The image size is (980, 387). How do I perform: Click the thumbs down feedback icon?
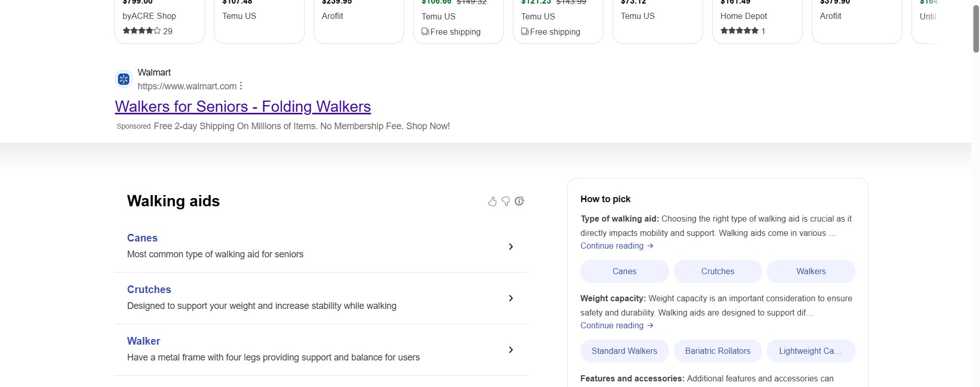(506, 201)
